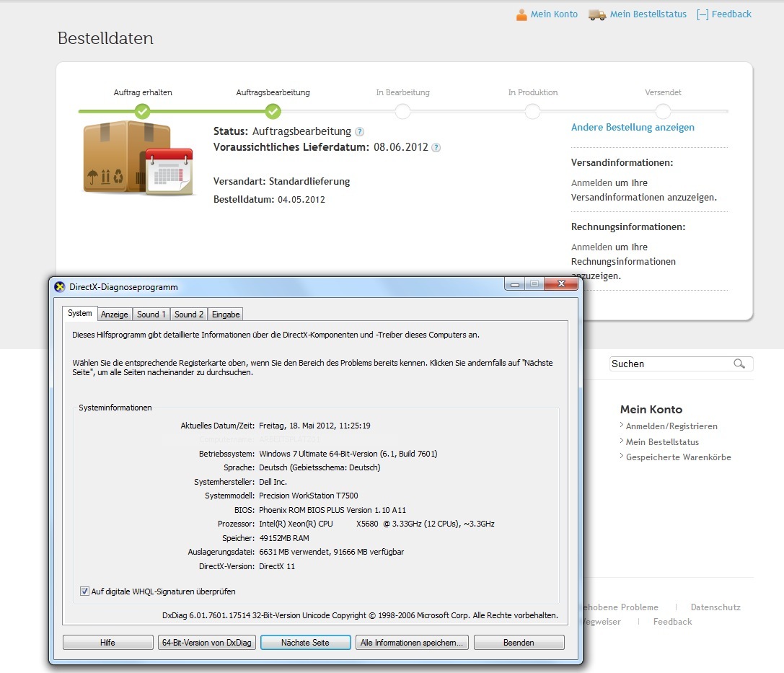Click the Nächste Seite button
Viewport: 784px width, 673px height.
306,643
